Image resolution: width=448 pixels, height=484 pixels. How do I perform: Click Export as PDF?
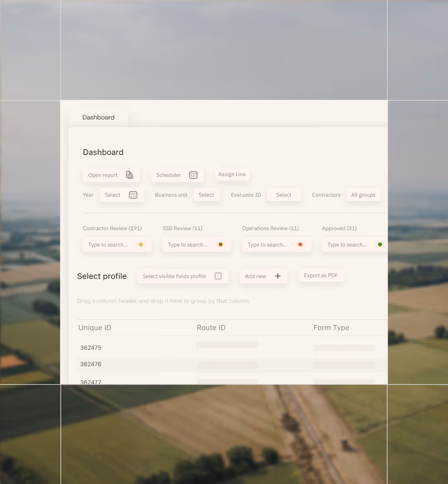point(321,275)
